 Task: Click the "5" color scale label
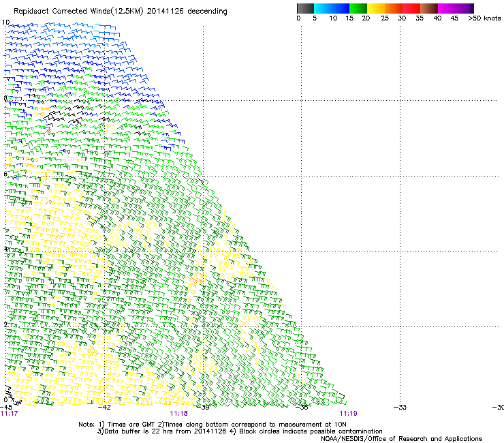point(315,18)
